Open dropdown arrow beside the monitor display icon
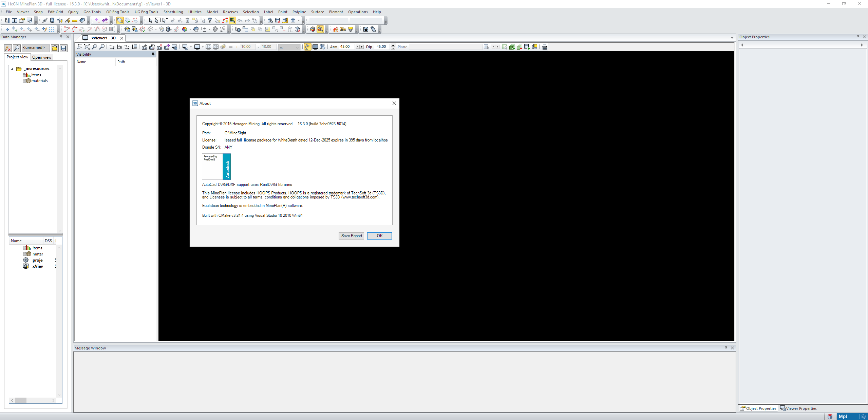The height and width of the screenshot is (420, 868). (x=203, y=47)
